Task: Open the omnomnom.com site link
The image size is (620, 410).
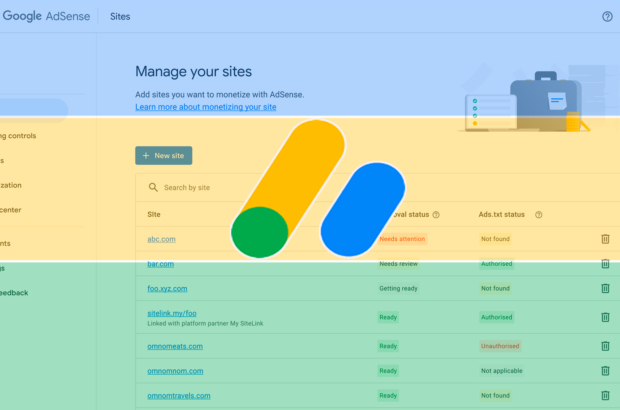Action: point(175,371)
